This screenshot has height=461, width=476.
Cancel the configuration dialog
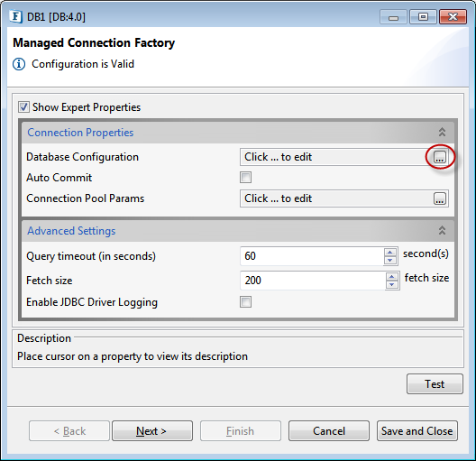pos(329,430)
